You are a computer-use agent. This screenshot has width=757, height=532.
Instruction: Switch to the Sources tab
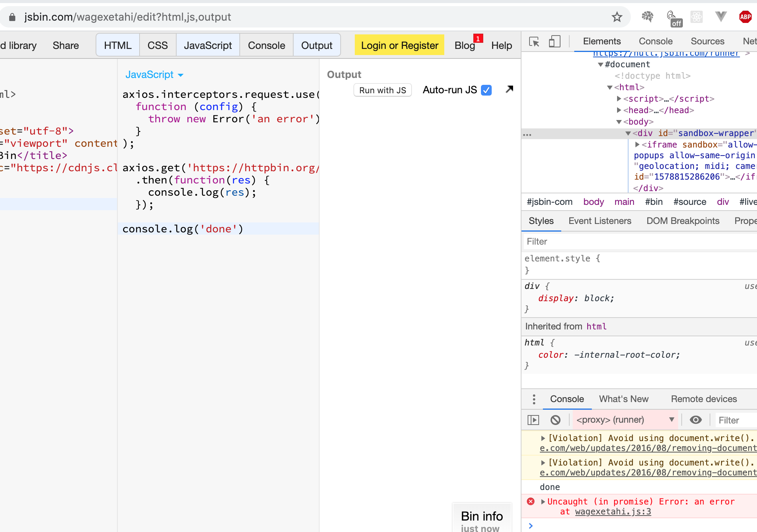click(707, 41)
